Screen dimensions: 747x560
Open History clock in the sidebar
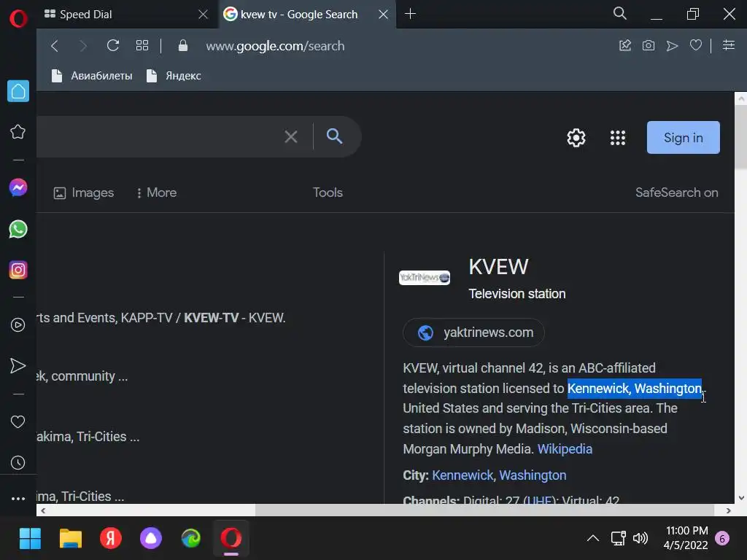coord(18,463)
